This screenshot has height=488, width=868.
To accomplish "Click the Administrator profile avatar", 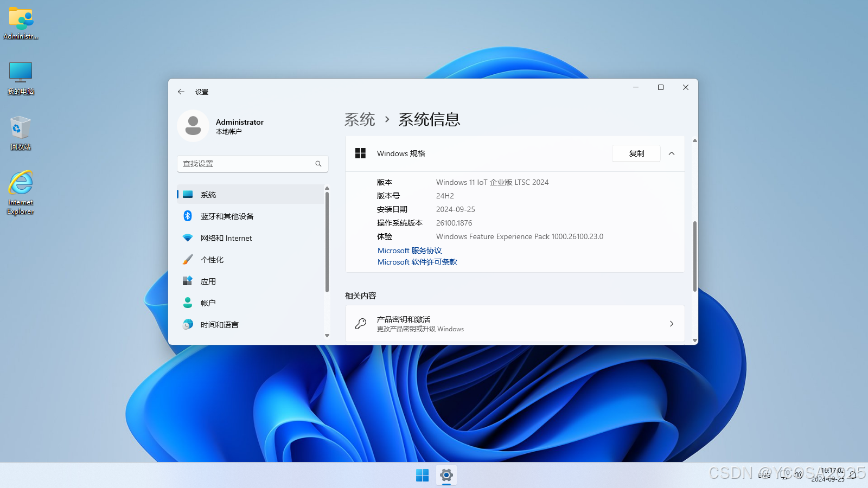I will pos(193,126).
